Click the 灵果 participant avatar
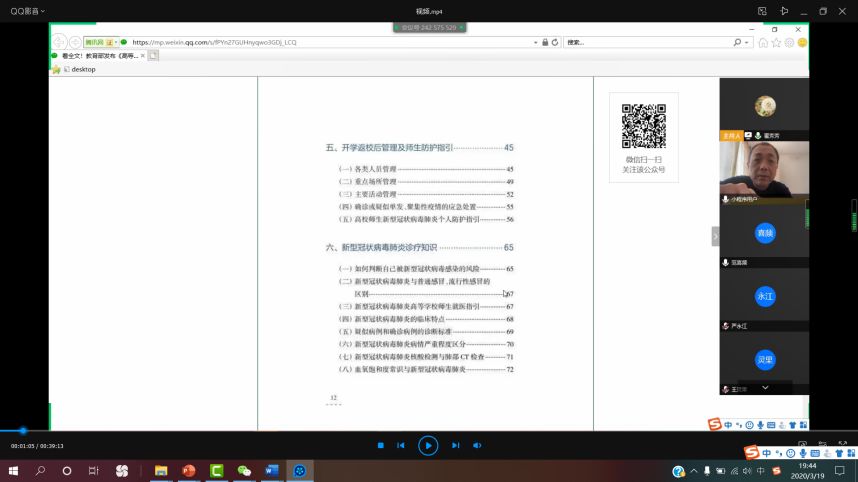This screenshot has height=482, width=858. click(x=765, y=360)
